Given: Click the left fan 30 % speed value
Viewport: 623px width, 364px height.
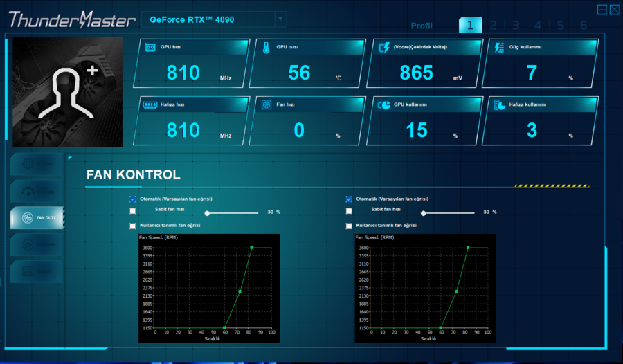Looking at the screenshot, I should click(273, 212).
